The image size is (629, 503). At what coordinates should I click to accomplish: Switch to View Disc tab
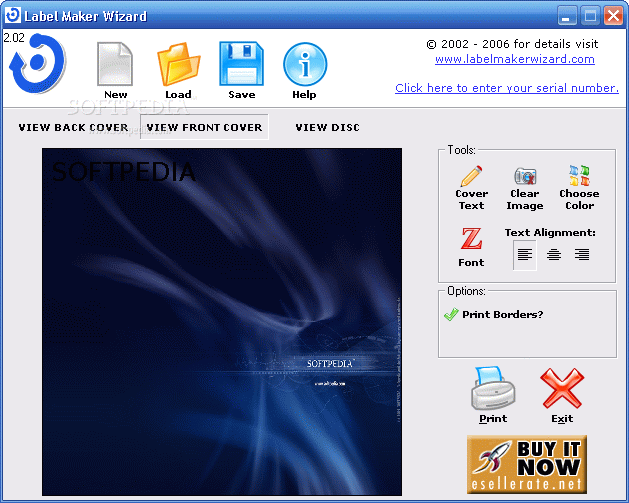tap(327, 128)
